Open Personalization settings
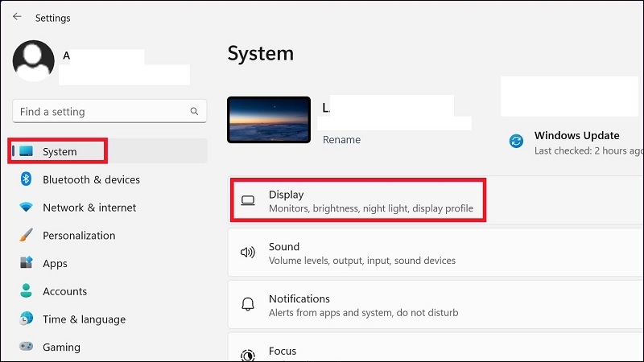This screenshot has height=362, width=644. (109, 235)
